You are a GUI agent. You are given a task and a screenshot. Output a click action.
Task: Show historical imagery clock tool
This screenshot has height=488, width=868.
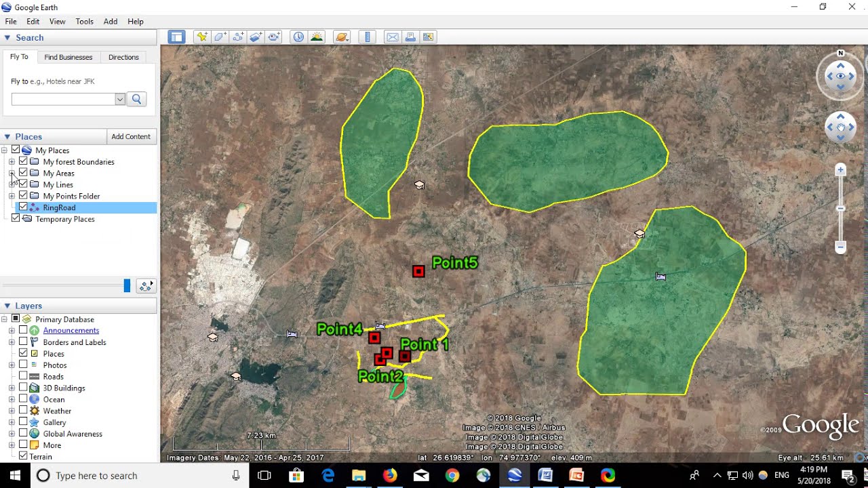coord(298,37)
